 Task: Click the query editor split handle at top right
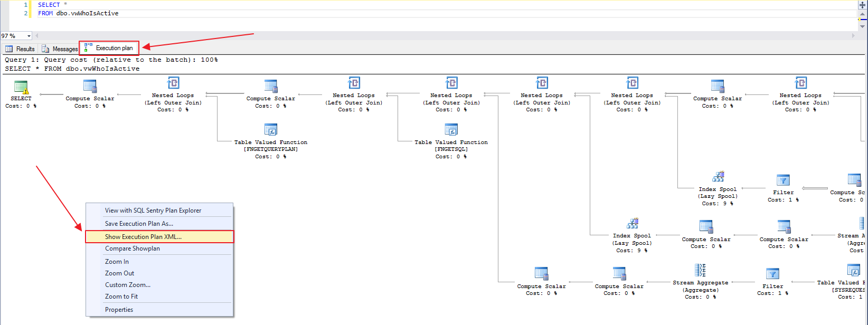point(863,5)
